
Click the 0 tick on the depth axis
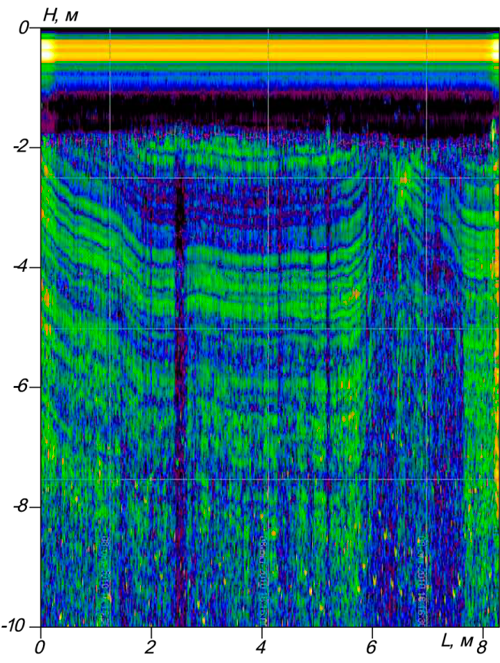pos(24,28)
